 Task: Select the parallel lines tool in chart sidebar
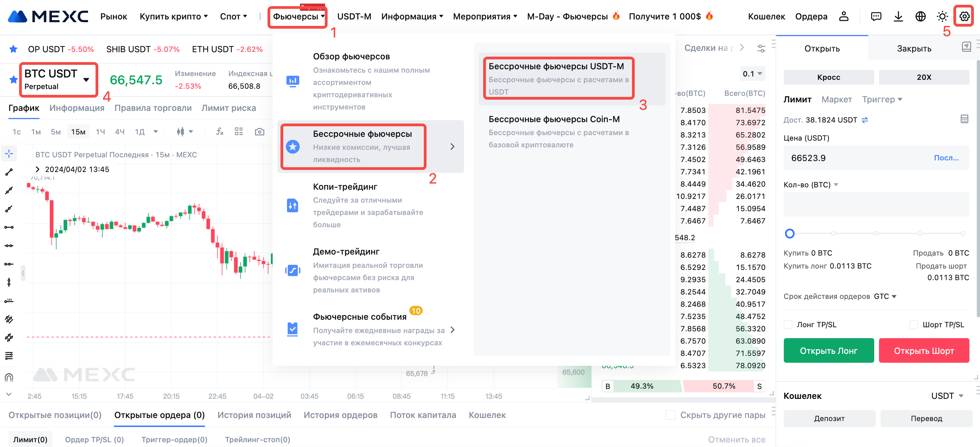9,319
